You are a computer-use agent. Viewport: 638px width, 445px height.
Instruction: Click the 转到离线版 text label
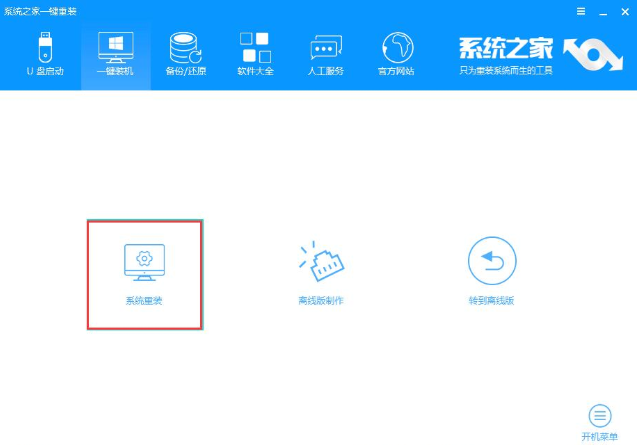click(x=492, y=301)
